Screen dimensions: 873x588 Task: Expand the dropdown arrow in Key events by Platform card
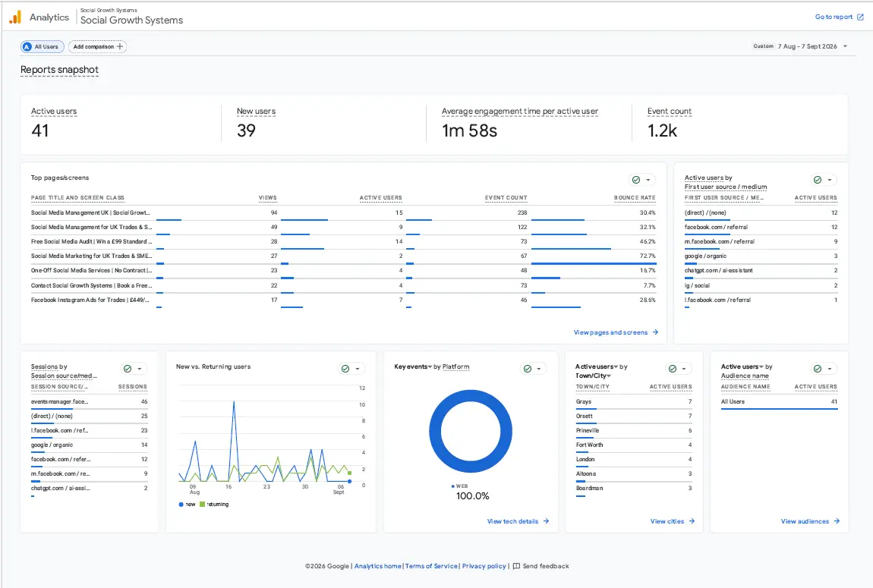pos(539,369)
